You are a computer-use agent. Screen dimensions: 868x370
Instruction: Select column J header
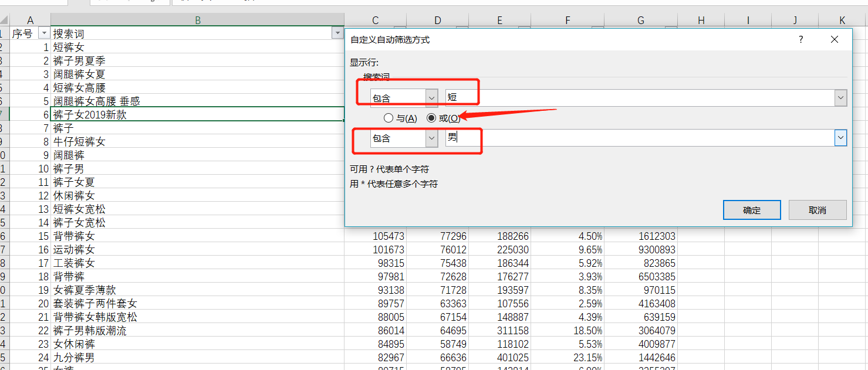coord(795,20)
